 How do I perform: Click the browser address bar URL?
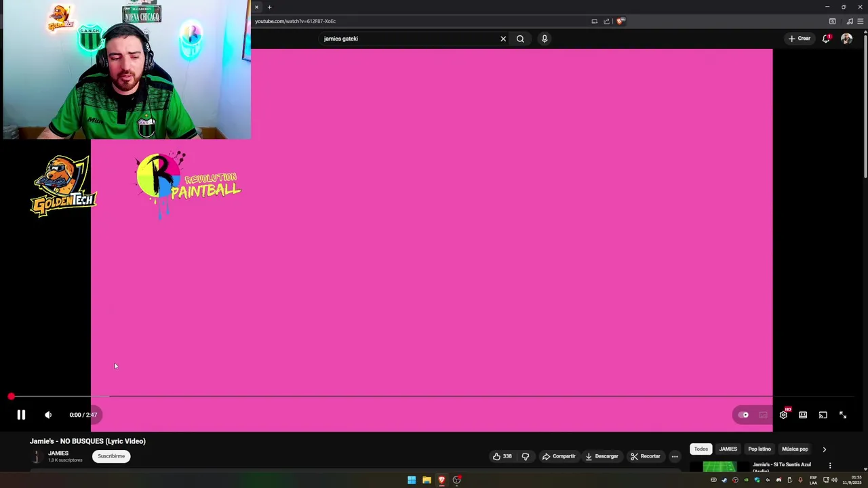tap(295, 21)
